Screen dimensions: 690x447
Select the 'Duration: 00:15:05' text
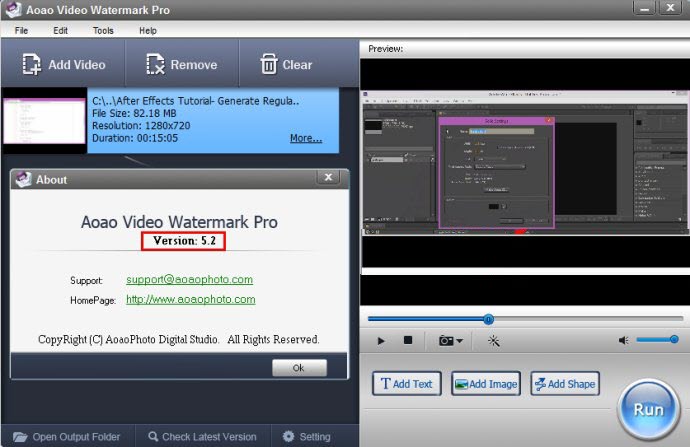pyautogui.click(x=135, y=138)
